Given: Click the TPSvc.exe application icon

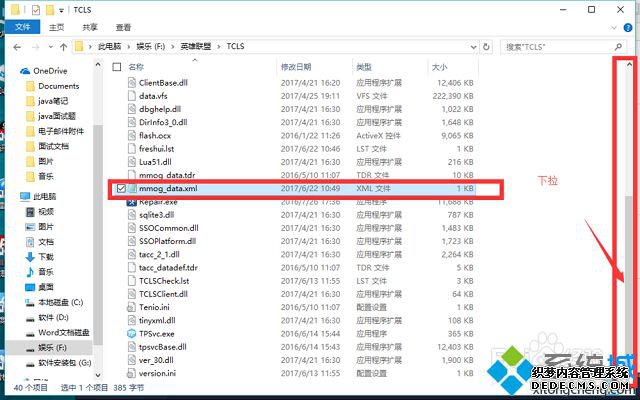Looking at the screenshot, I should [x=131, y=334].
